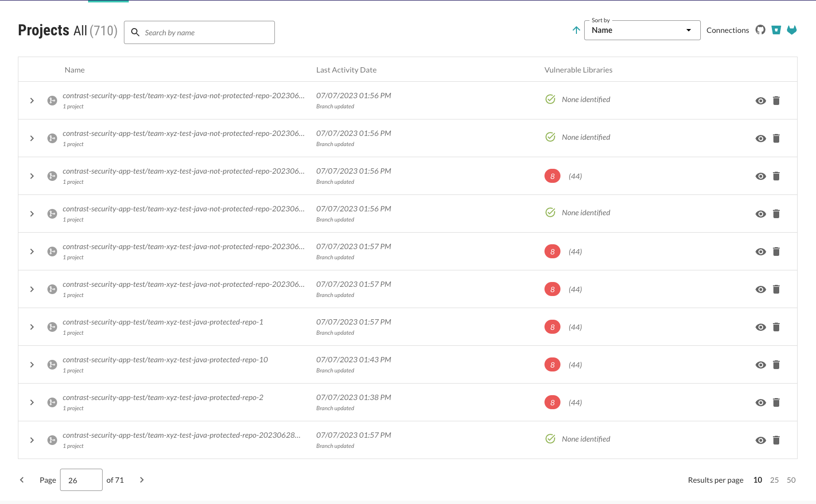
Task: Open the team-xyz-test-java-protected-repo-10 project link
Action: pyautogui.click(x=165, y=360)
